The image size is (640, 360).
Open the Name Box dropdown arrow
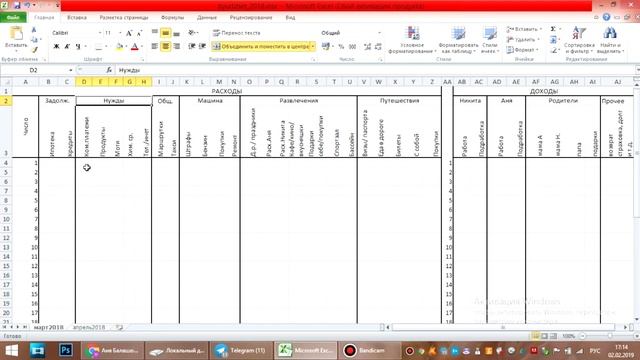coord(71,70)
